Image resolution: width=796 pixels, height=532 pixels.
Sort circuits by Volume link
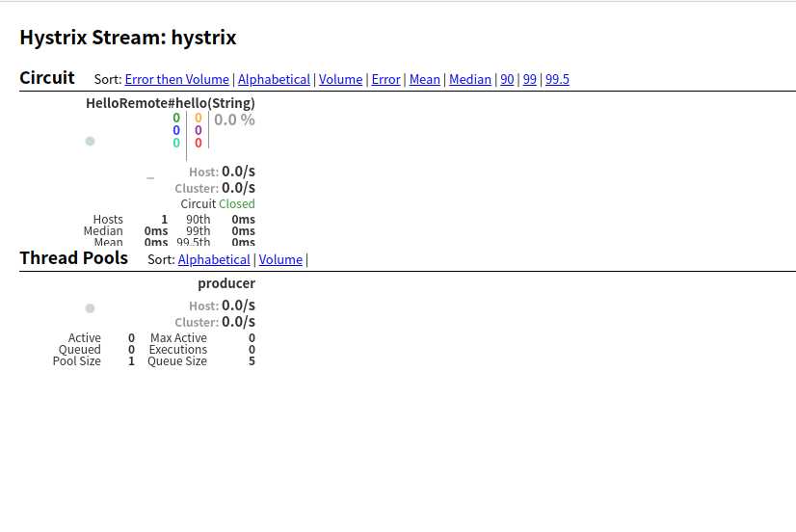(x=340, y=79)
